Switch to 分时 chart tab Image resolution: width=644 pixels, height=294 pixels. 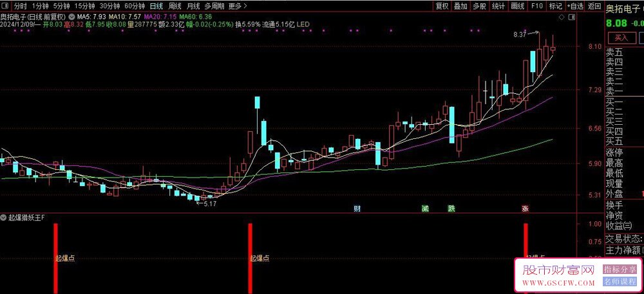[x=21, y=6]
